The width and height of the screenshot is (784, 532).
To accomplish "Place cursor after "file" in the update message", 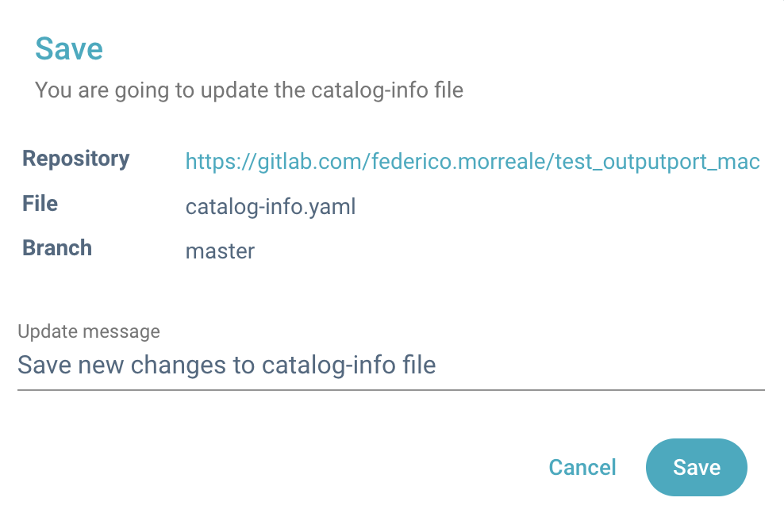I will [x=437, y=366].
